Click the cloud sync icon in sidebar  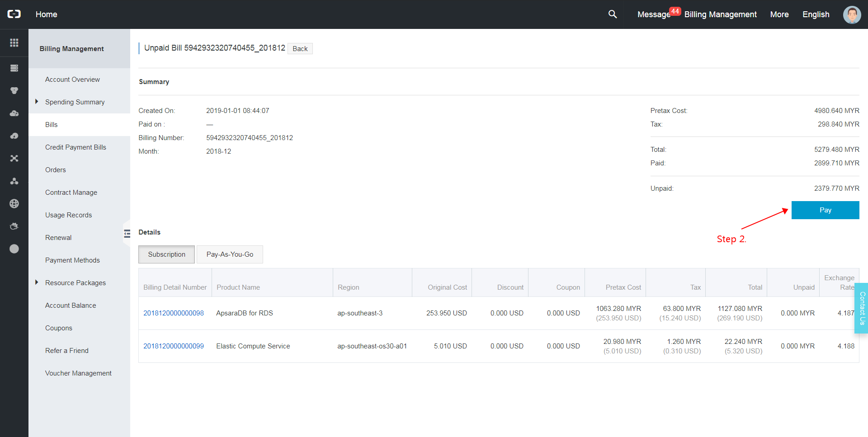tap(14, 136)
